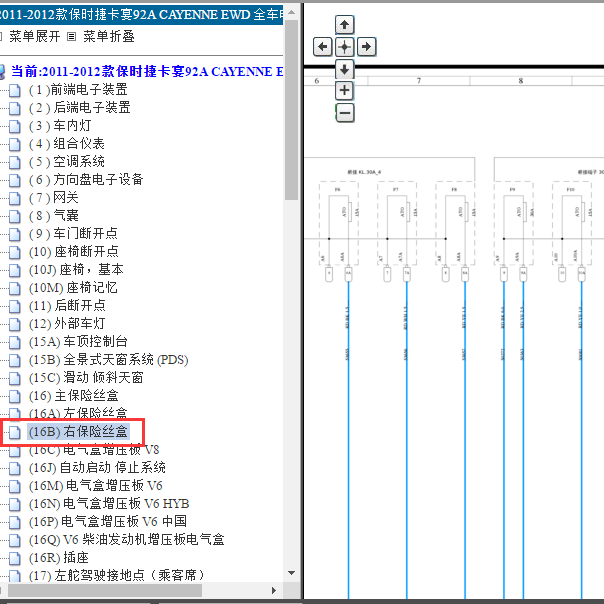Click the horizontal scrollbar thumb below the tree
Viewport: 604px width, 604px height.
pos(105,591)
